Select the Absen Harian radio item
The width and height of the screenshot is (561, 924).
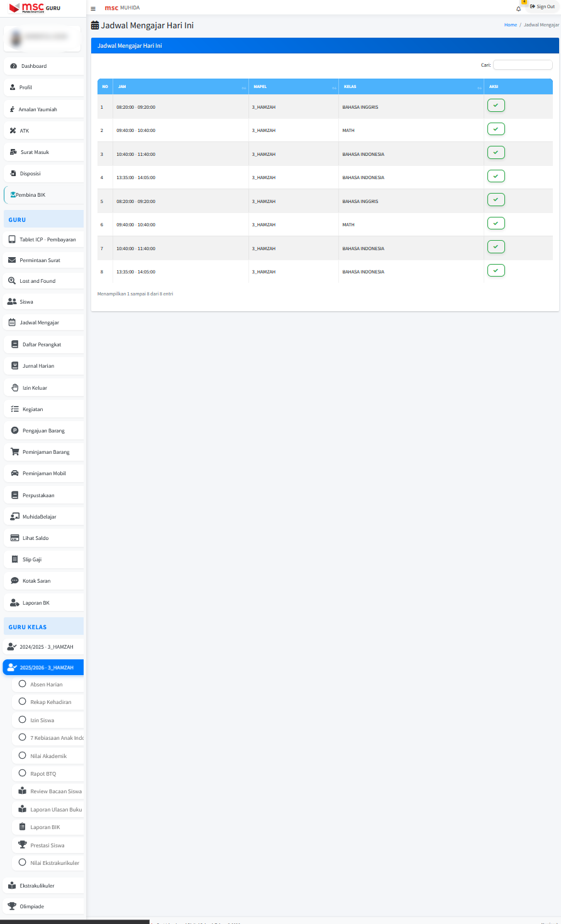23,684
